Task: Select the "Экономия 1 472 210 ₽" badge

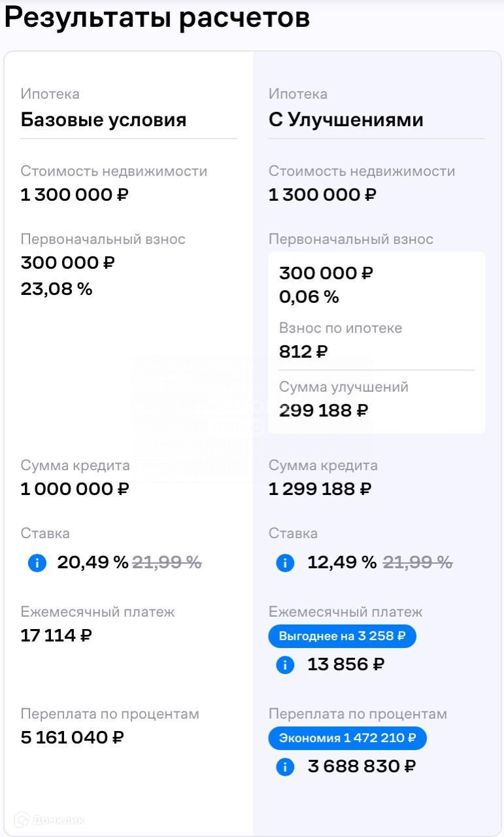Action: tap(347, 738)
